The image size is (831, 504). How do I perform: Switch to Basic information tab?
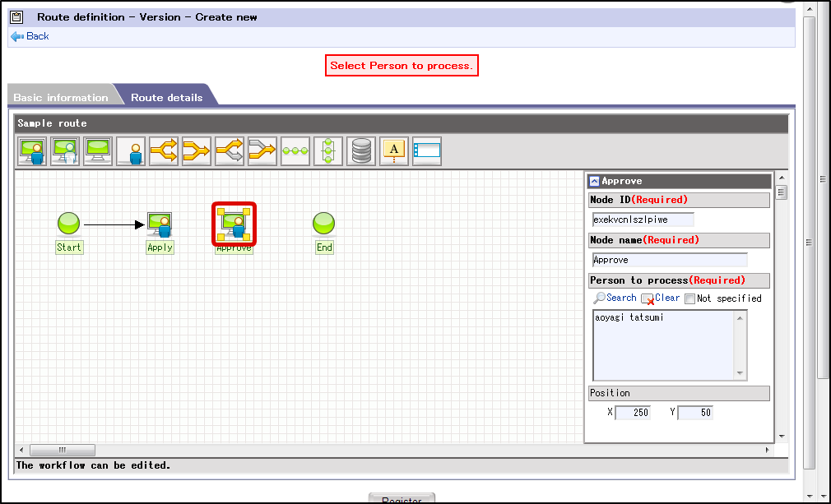pyautogui.click(x=61, y=97)
